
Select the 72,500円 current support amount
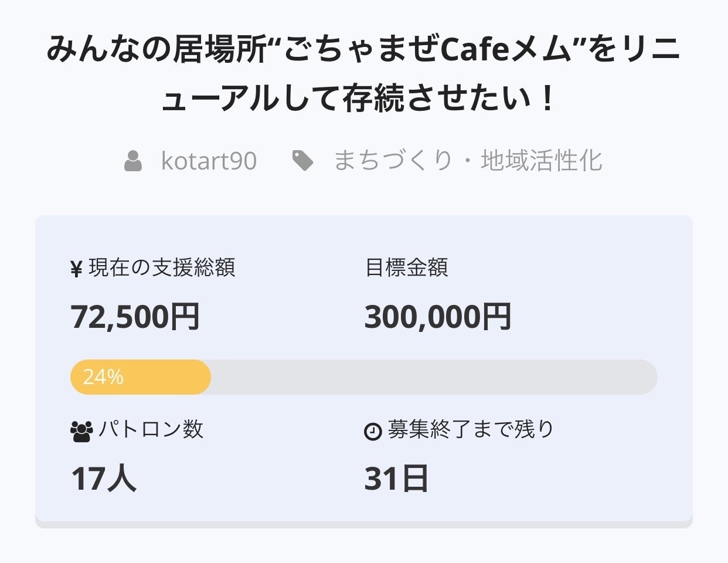(135, 317)
